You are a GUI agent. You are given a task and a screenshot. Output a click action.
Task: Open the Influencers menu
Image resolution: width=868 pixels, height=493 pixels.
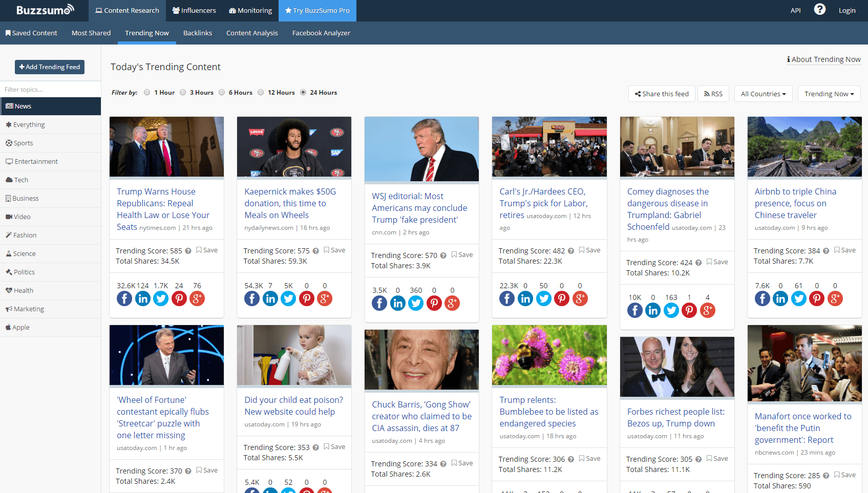click(194, 10)
